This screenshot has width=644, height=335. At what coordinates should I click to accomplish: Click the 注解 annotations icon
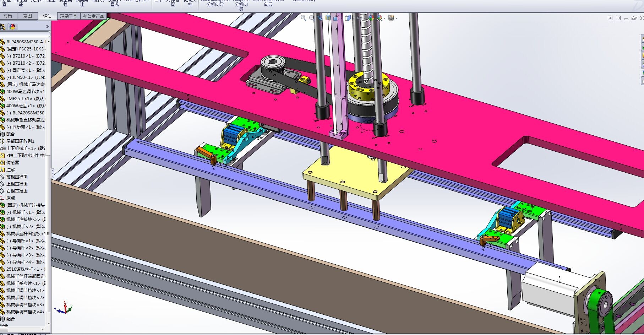[x=2, y=169]
